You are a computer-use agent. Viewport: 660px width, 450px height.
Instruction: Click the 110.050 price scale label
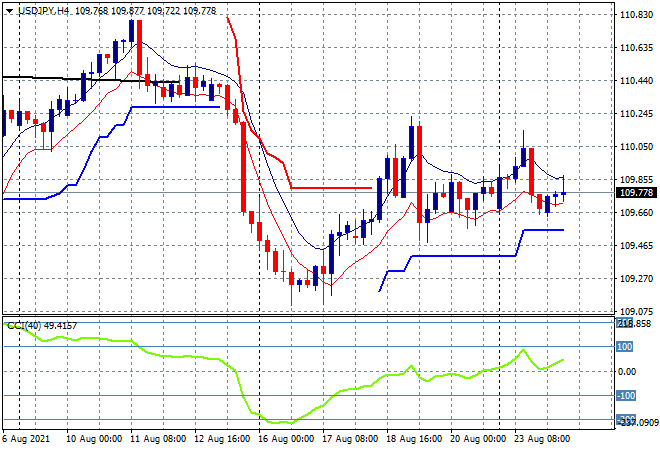tap(636, 146)
